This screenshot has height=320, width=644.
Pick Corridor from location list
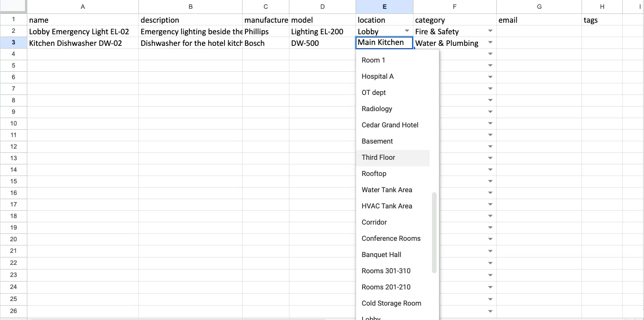(x=393, y=222)
